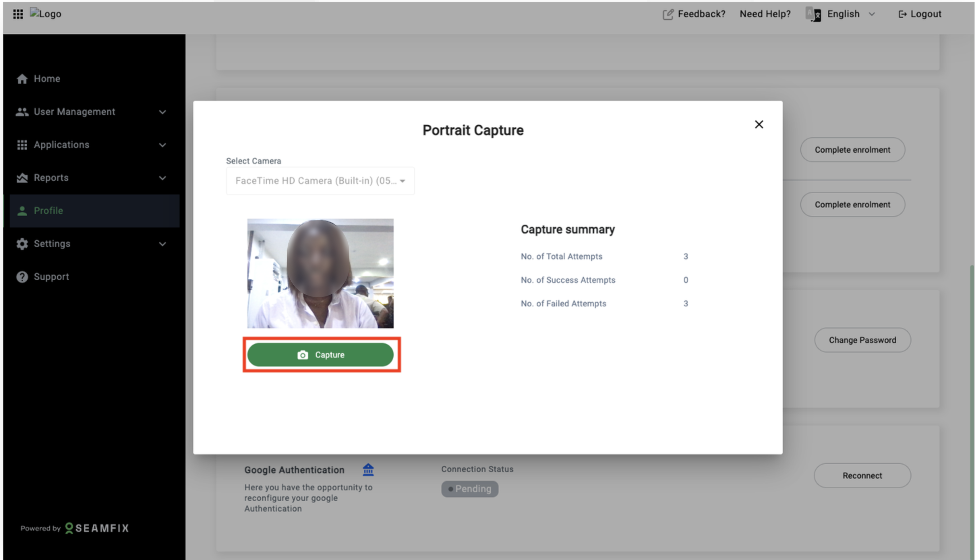Open the Select Camera dropdown
Viewport: 975px width, 560px height.
320,181
